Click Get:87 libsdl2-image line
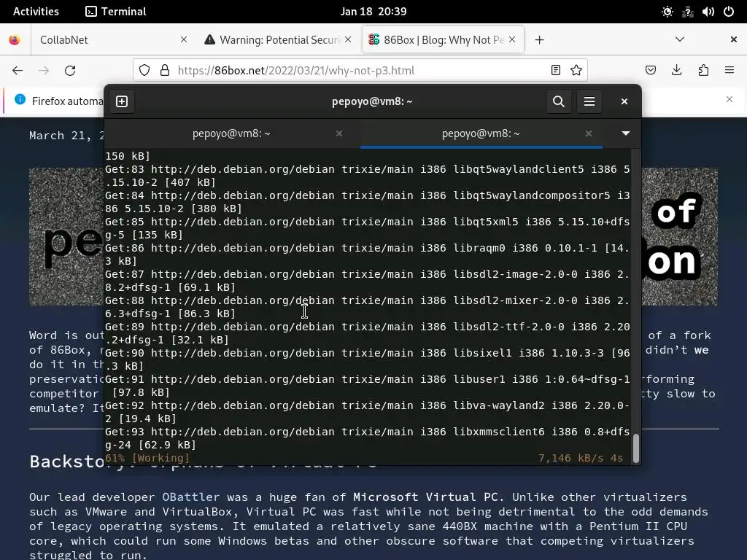 point(368,281)
